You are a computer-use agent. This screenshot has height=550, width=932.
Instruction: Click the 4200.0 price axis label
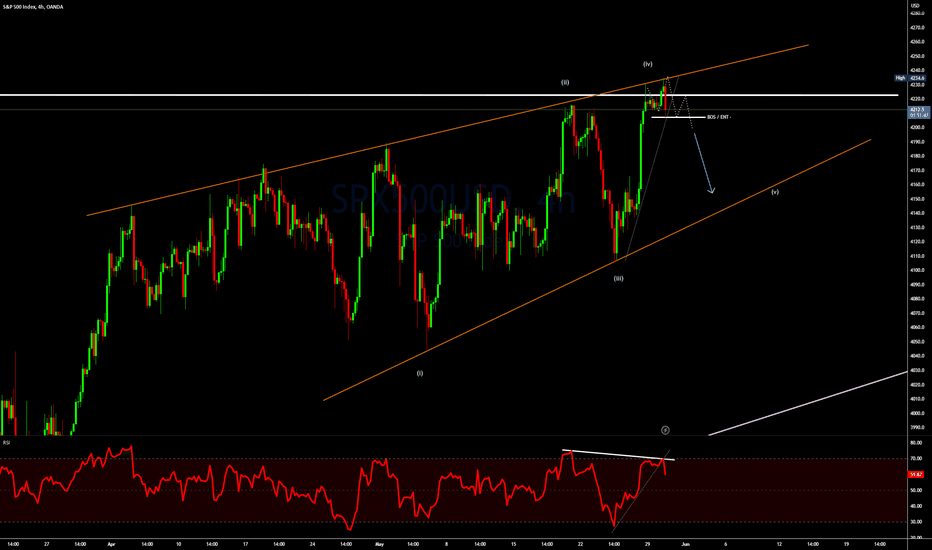917,127
